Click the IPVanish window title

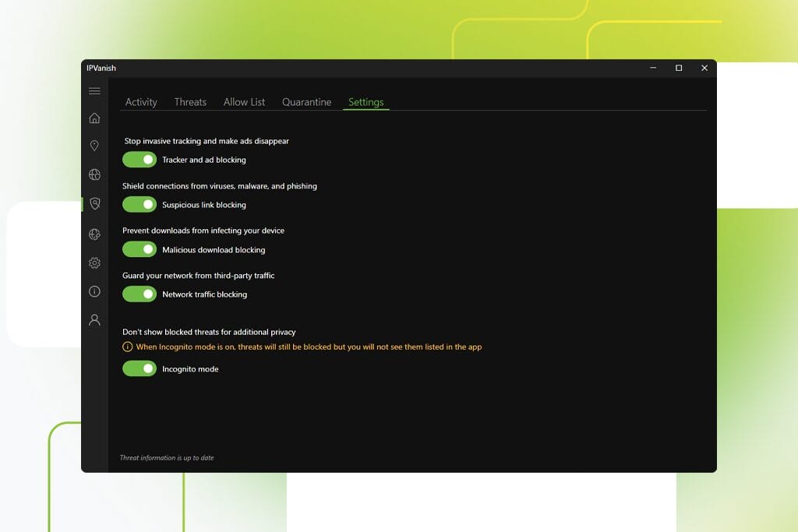pos(101,68)
